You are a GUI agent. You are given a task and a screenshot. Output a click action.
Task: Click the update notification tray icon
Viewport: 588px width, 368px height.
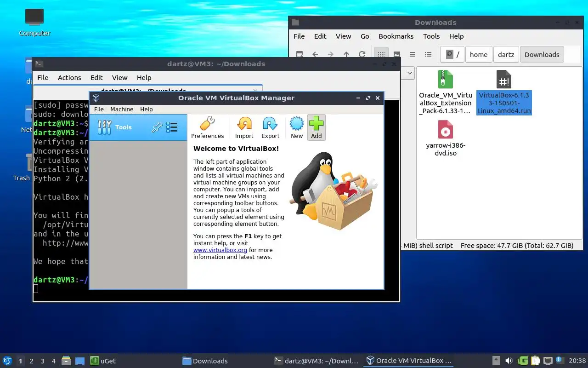[560, 360]
